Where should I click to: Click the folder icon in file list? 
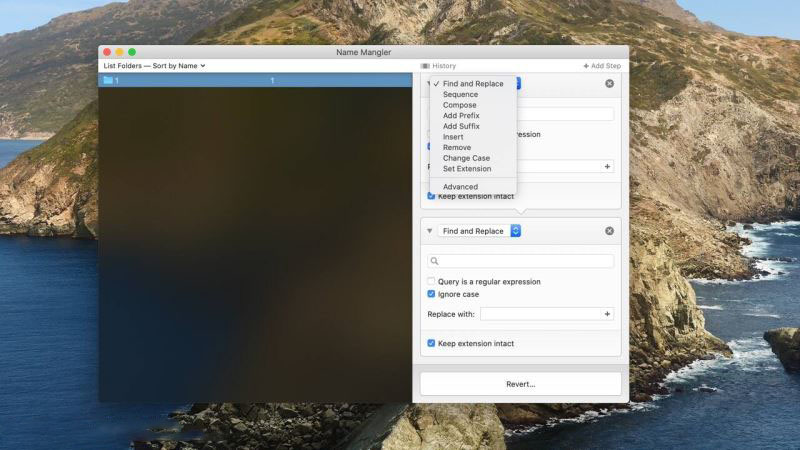coord(108,80)
